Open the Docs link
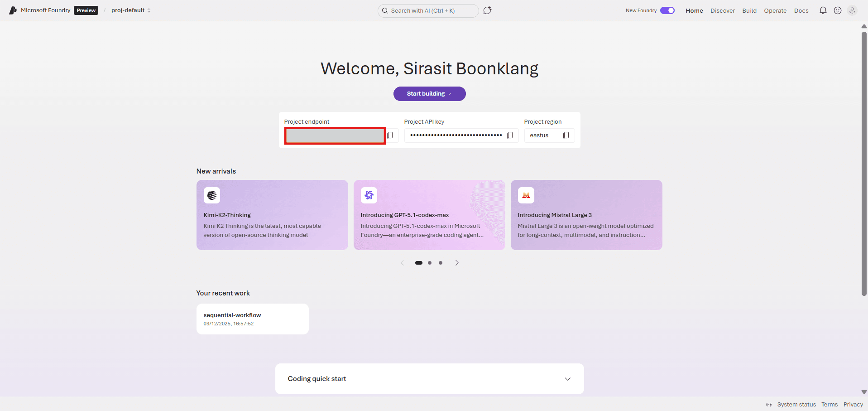Image resolution: width=868 pixels, height=411 pixels. click(801, 10)
